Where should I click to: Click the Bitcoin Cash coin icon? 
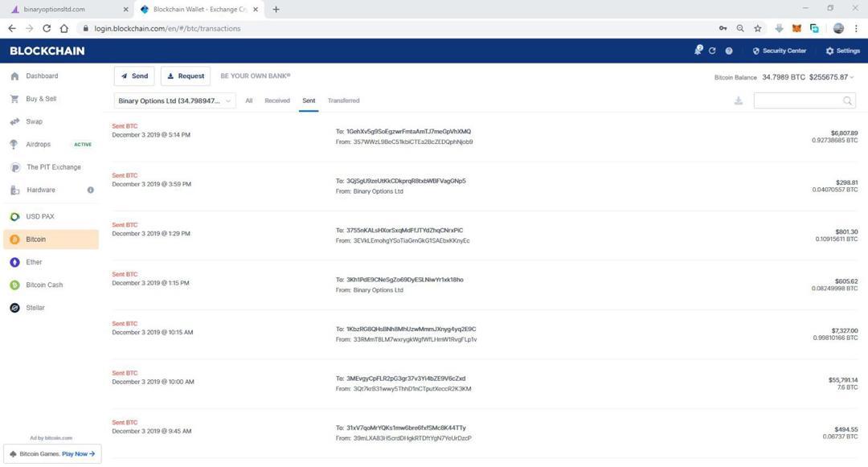pyautogui.click(x=15, y=285)
